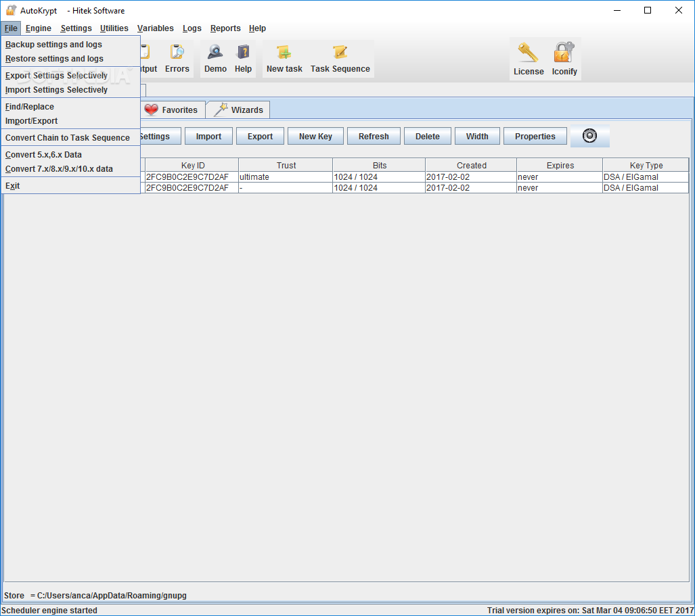Open the Settings menu
The image size is (695, 616).
click(76, 28)
